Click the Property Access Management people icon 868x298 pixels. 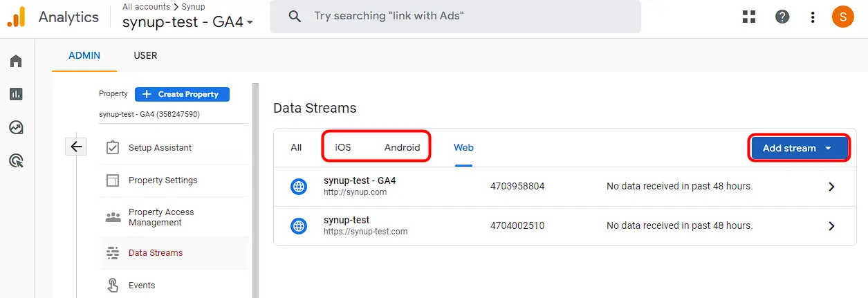[113, 217]
